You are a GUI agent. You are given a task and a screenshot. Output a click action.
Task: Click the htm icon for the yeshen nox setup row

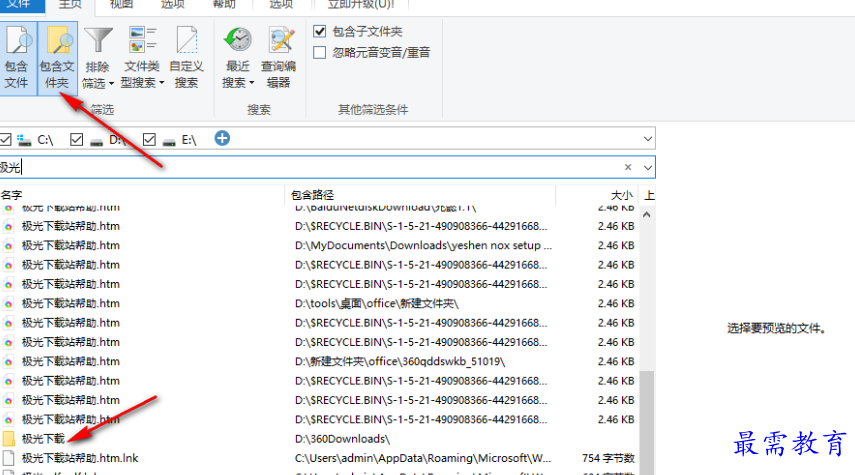8,245
